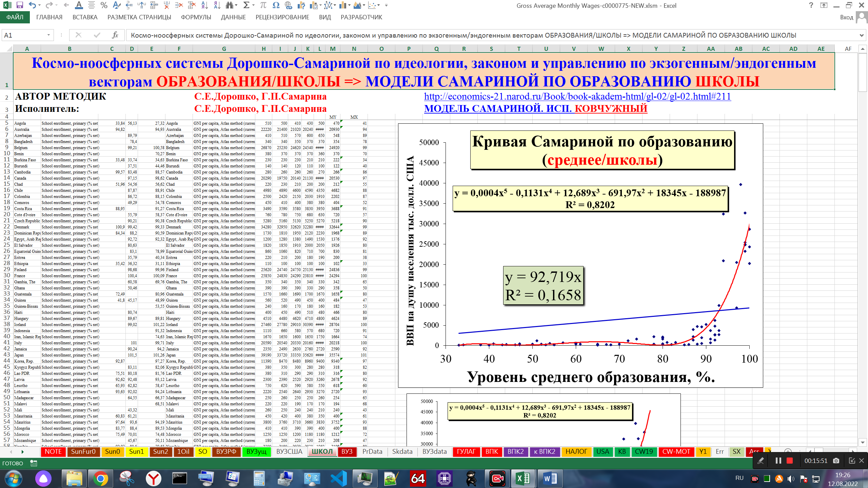Click the Pi equation icon
Image resolution: width=868 pixels, height=488 pixels.
(x=263, y=5)
